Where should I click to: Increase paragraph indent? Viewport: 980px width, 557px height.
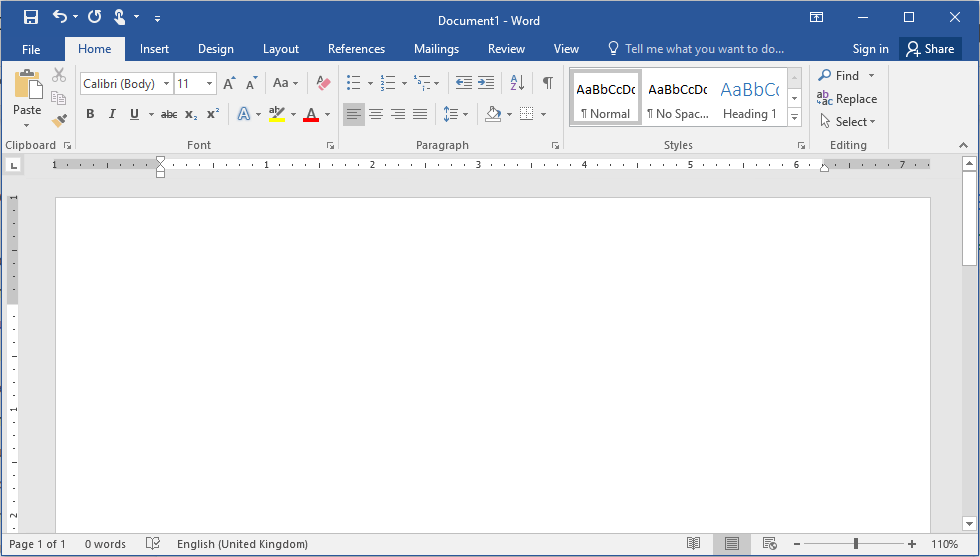click(486, 83)
